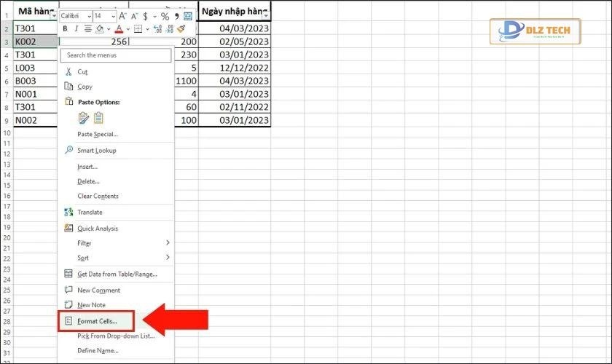612x364 pixels.
Task: Expand the Sort submenu arrow
Action: pos(168,257)
